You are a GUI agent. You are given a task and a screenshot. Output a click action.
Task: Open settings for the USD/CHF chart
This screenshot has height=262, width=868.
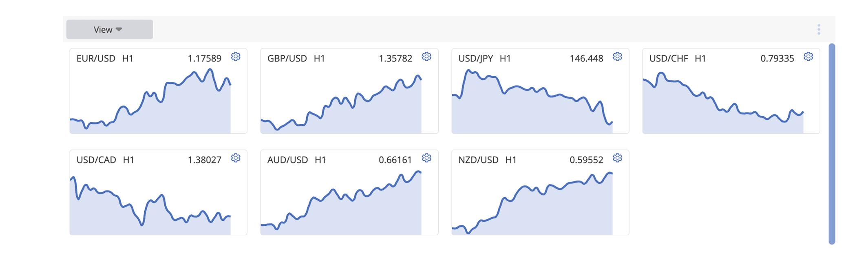(x=808, y=57)
